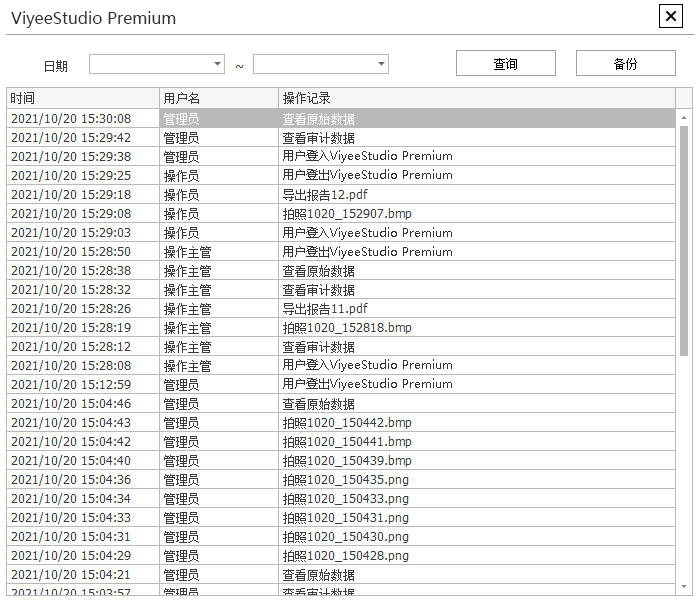Click the scrollbar down arrow
Viewport: 696px width, 604px height.
684,586
